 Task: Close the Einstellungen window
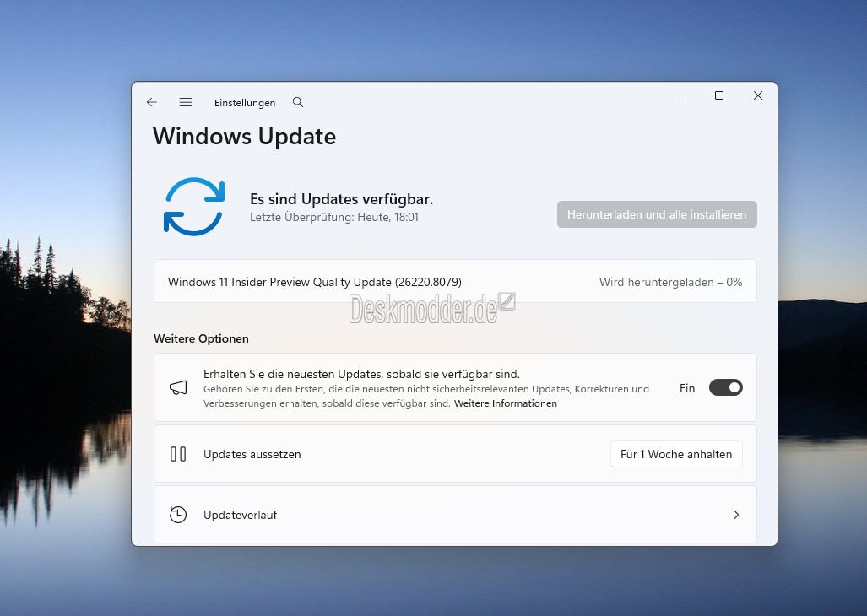point(758,95)
